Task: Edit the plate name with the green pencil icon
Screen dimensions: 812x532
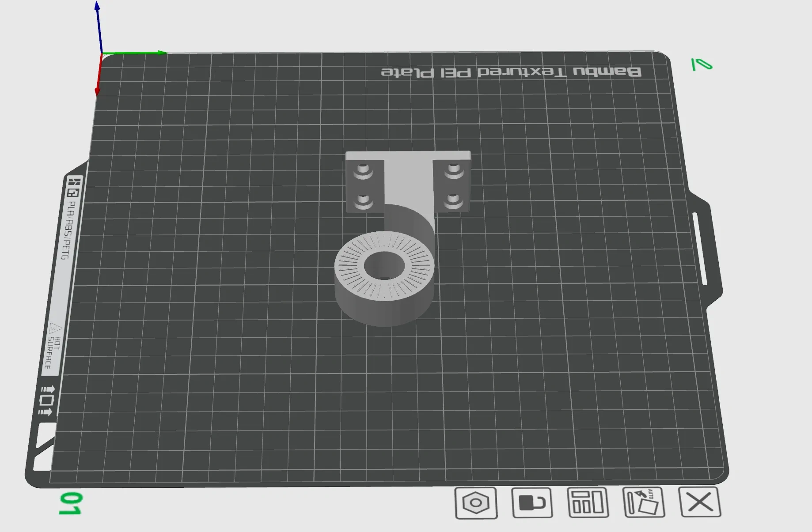Action: (x=702, y=64)
